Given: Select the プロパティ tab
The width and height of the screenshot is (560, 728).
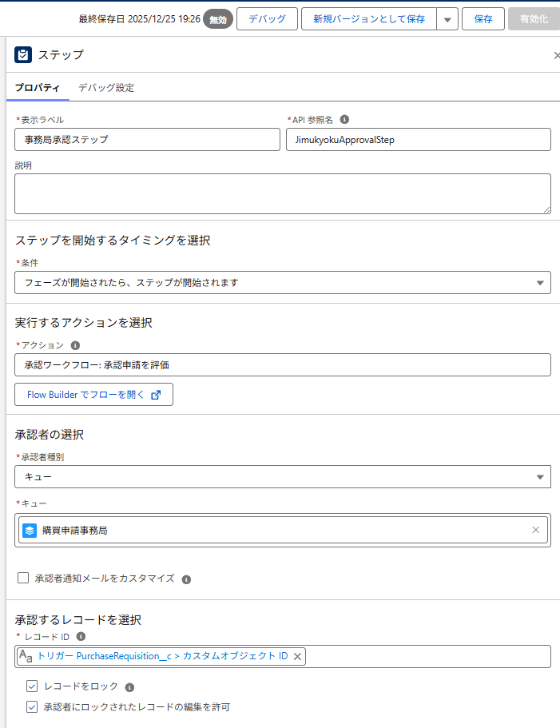Looking at the screenshot, I should pyautogui.click(x=37, y=88).
